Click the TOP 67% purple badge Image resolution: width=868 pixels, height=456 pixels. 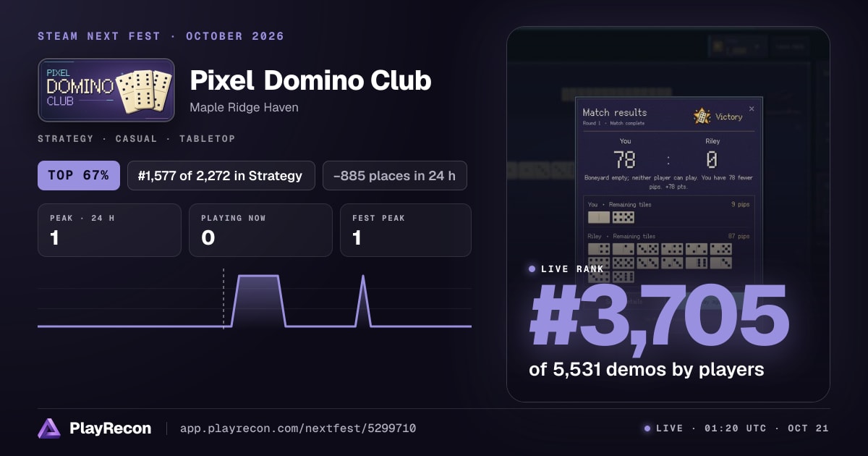tap(79, 175)
